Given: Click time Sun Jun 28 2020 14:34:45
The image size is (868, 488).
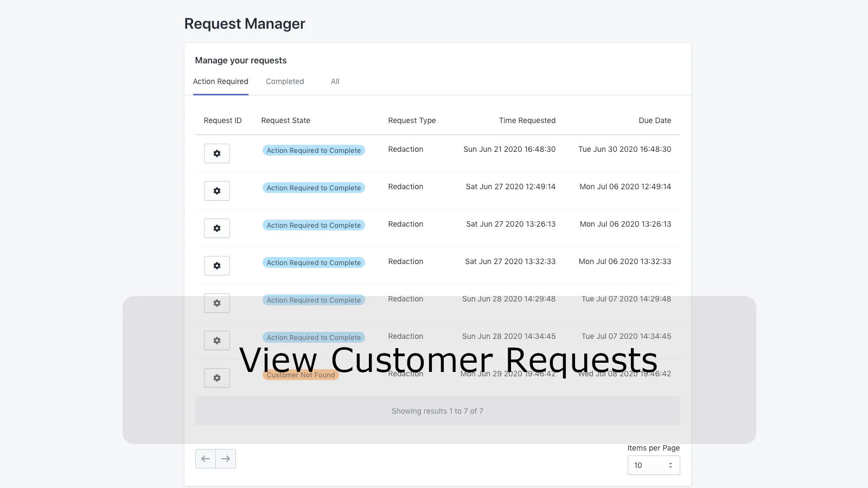Looking at the screenshot, I should point(509,336).
